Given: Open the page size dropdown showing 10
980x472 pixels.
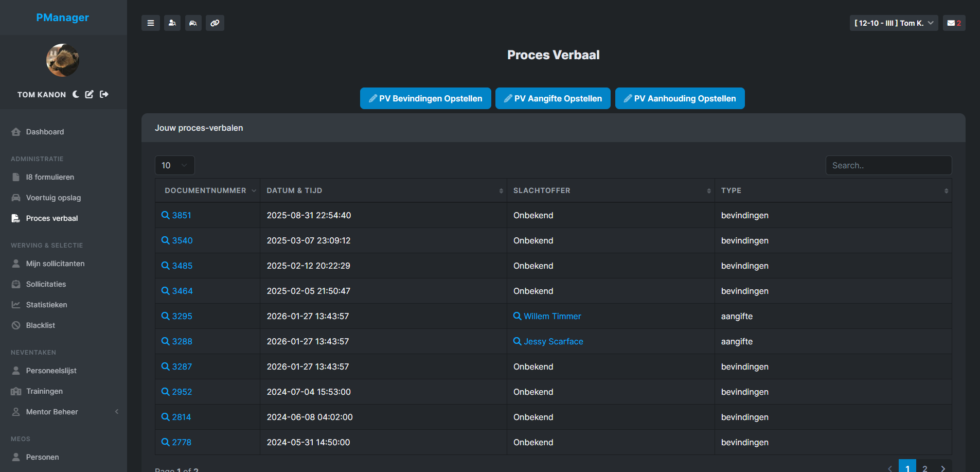Looking at the screenshot, I should click(x=174, y=165).
